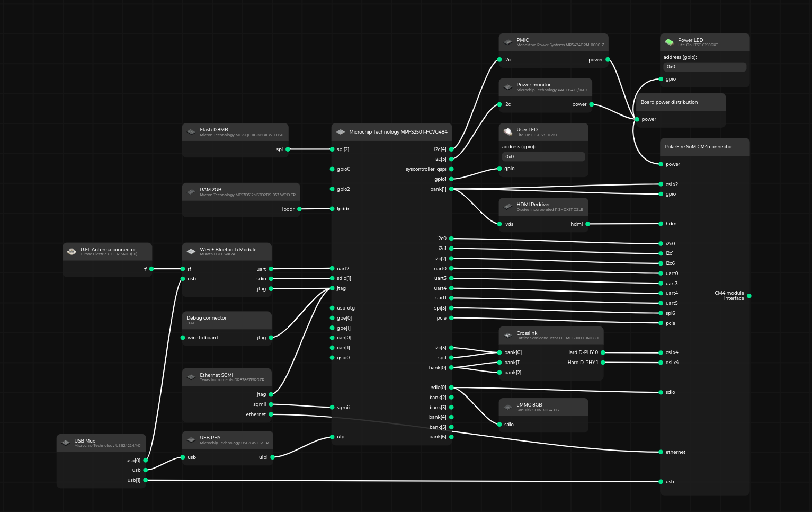Click the WiFi + Bluetooth Module icon
Viewport: 812px width, 512px height.
[191, 251]
